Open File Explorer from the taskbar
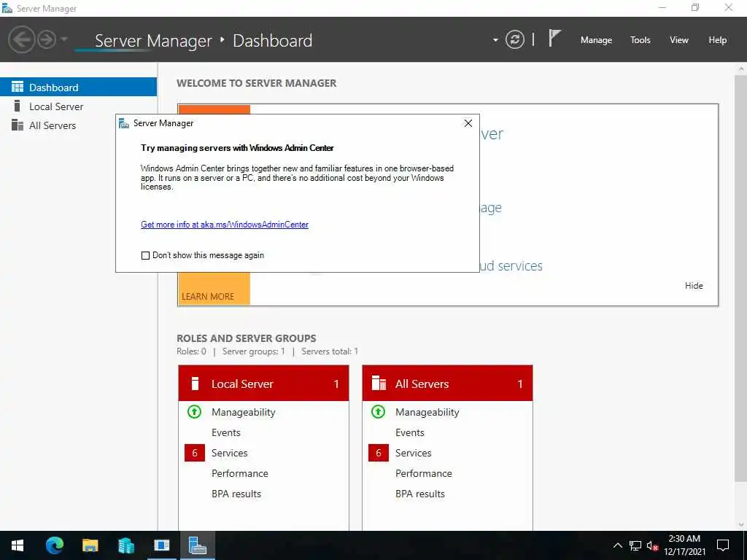Viewport: 747px width, 560px height. point(90,545)
